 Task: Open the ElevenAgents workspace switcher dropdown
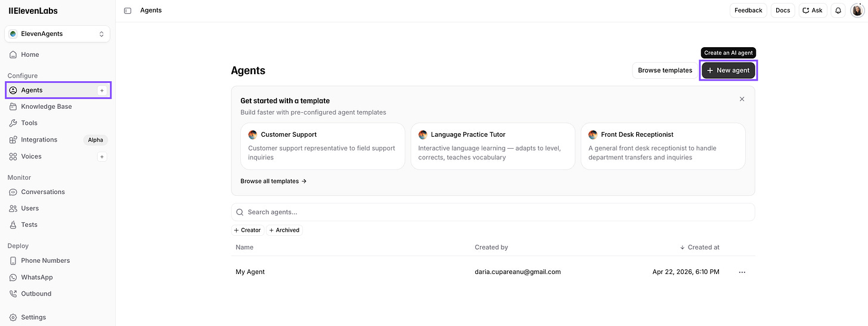pyautogui.click(x=57, y=34)
